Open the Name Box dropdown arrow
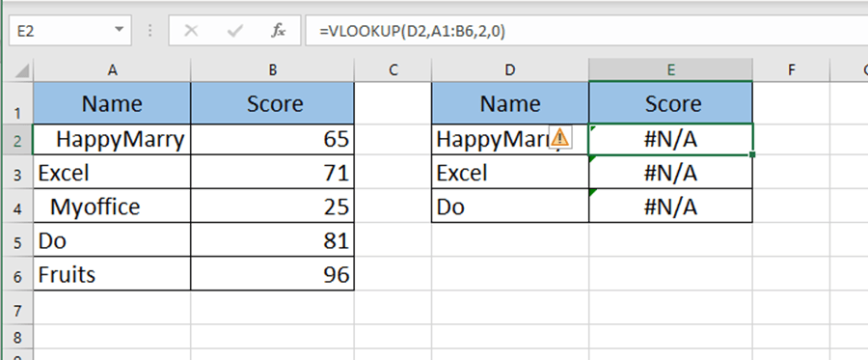 pyautogui.click(x=119, y=31)
